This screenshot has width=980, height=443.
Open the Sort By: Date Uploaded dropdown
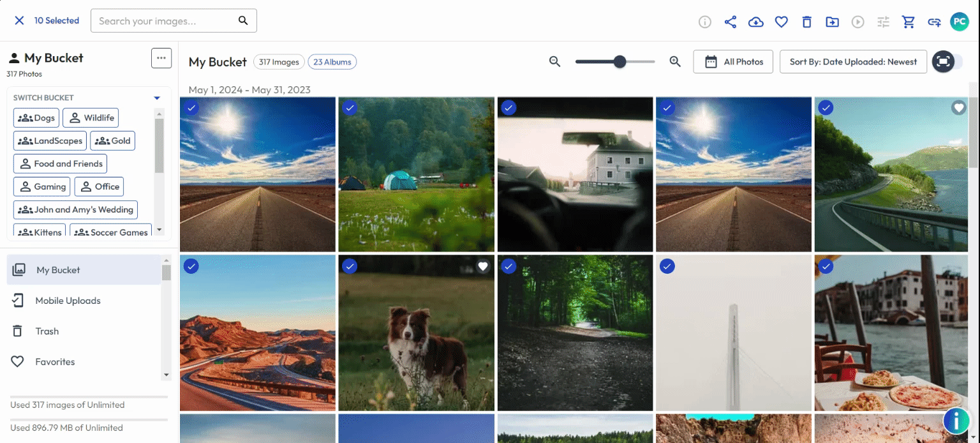click(x=853, y=62)
